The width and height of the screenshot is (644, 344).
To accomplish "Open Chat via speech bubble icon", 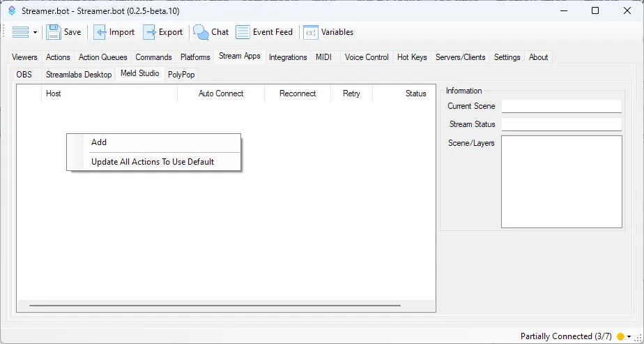I will [x=201, y=32].
